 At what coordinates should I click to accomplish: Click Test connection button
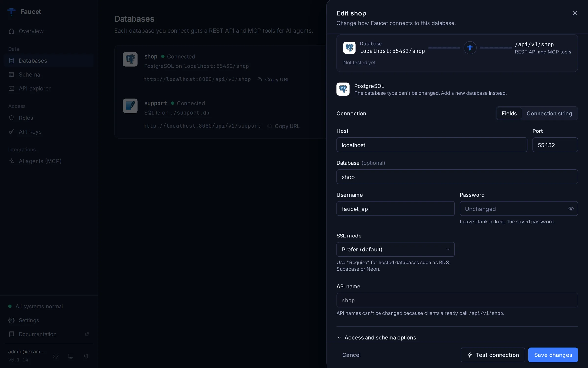[493, 355]
